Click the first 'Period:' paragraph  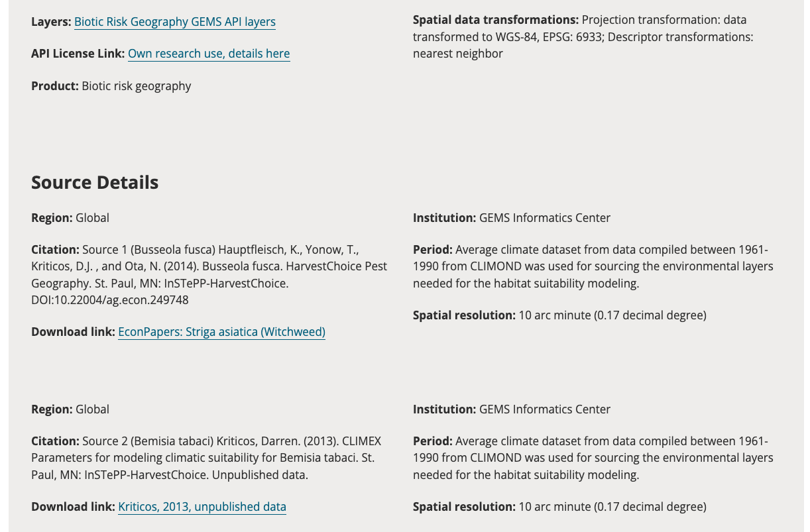pos(593,267)
